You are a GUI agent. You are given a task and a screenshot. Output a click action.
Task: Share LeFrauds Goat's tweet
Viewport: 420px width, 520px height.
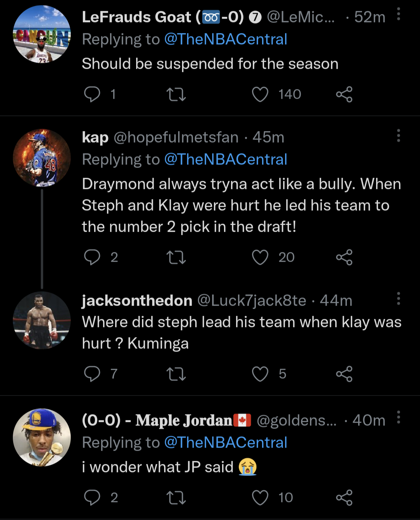tap(344, 94)
